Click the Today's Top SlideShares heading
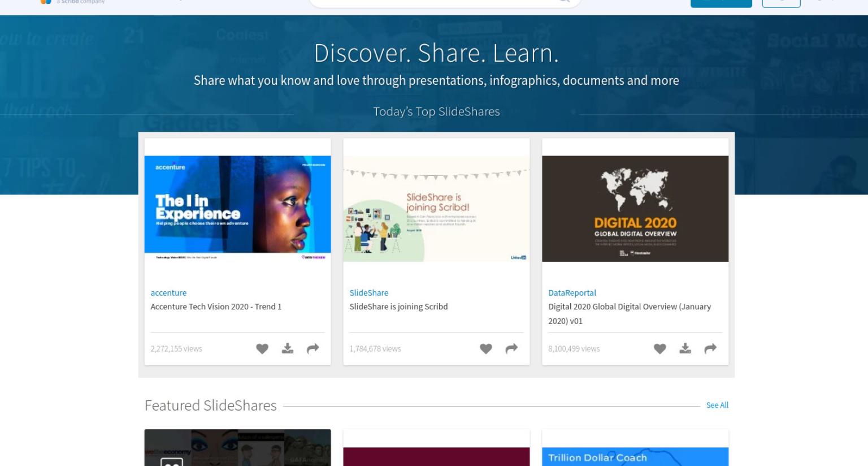 (436, 111)
